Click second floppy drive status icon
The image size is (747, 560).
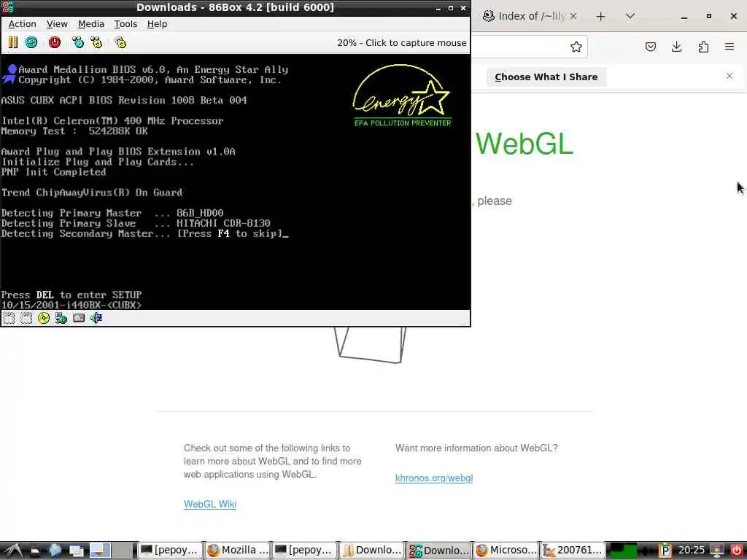pos(26,318)
